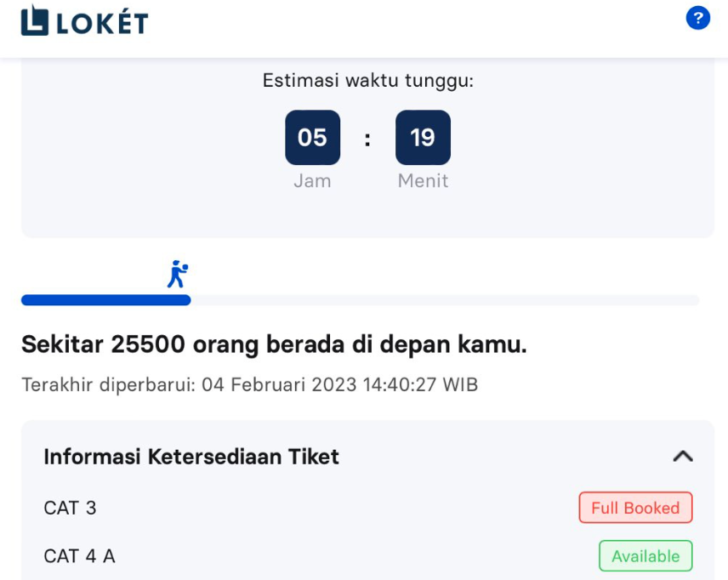The image size is (728, 580).
Task: Click the Loket square logo icon
Action: [35, 20]
